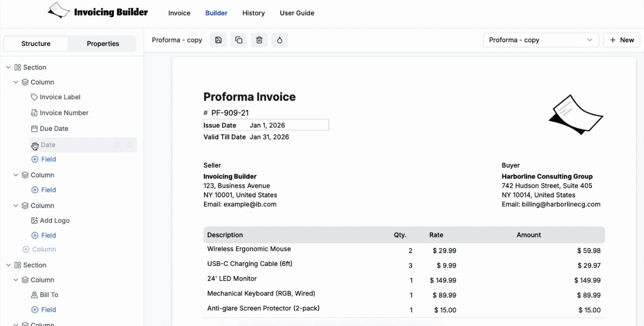
Task: Click Mechanical Keyboard (RGB, Wired) item
Action: point(261,294)
